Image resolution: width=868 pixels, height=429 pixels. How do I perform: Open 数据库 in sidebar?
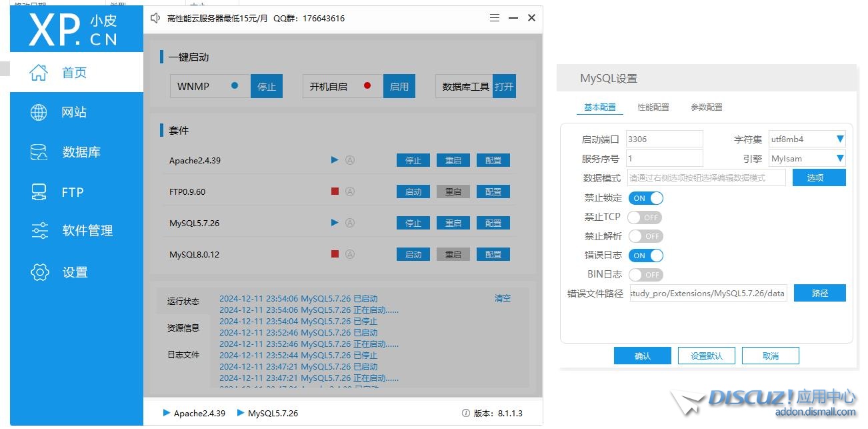tap(77, 152)
